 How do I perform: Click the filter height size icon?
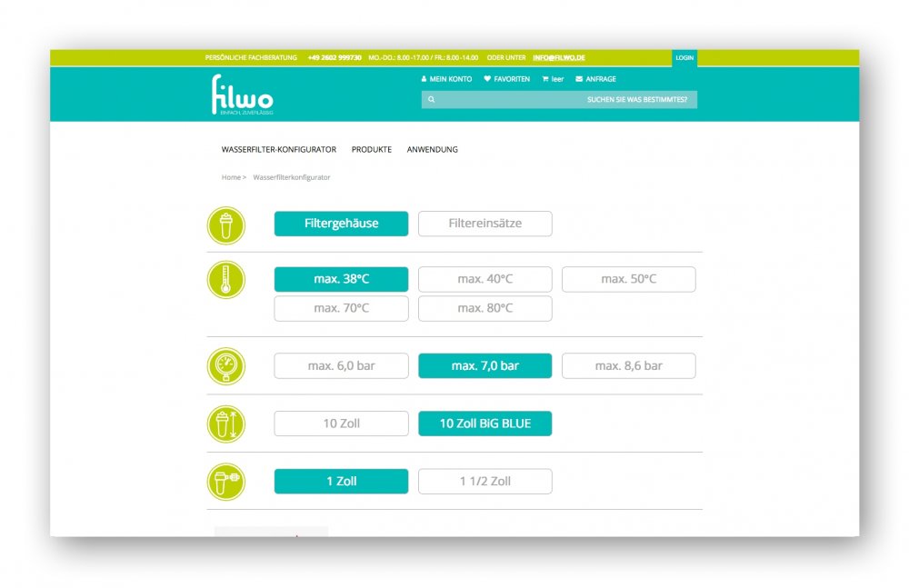(225, 424)
